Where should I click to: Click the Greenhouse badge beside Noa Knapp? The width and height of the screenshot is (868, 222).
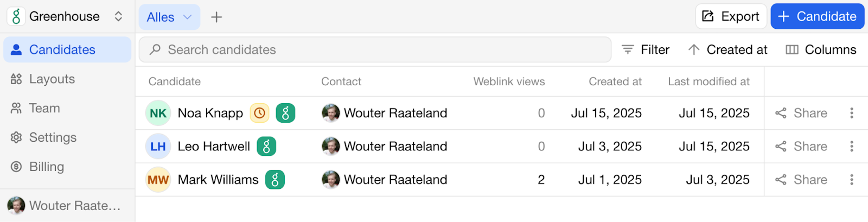(285, 113)
